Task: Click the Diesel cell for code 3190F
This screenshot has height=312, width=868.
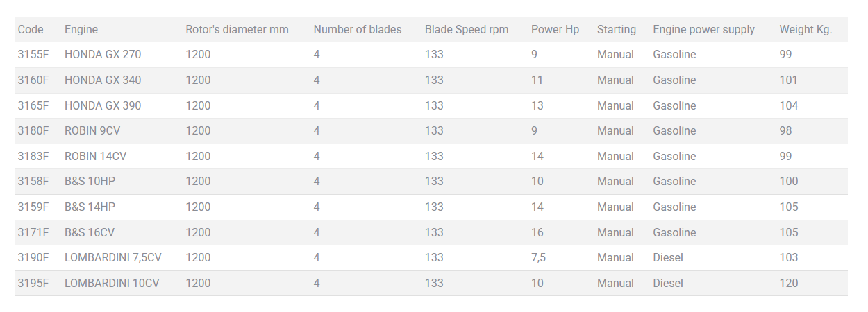Action: coord(668,258)
